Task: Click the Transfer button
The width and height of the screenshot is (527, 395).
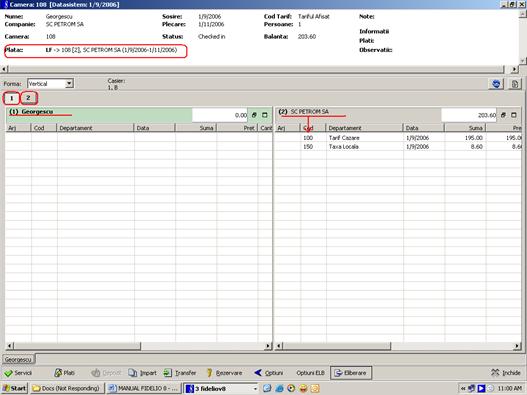Action: pyautogui.click(x=180, y=373)
